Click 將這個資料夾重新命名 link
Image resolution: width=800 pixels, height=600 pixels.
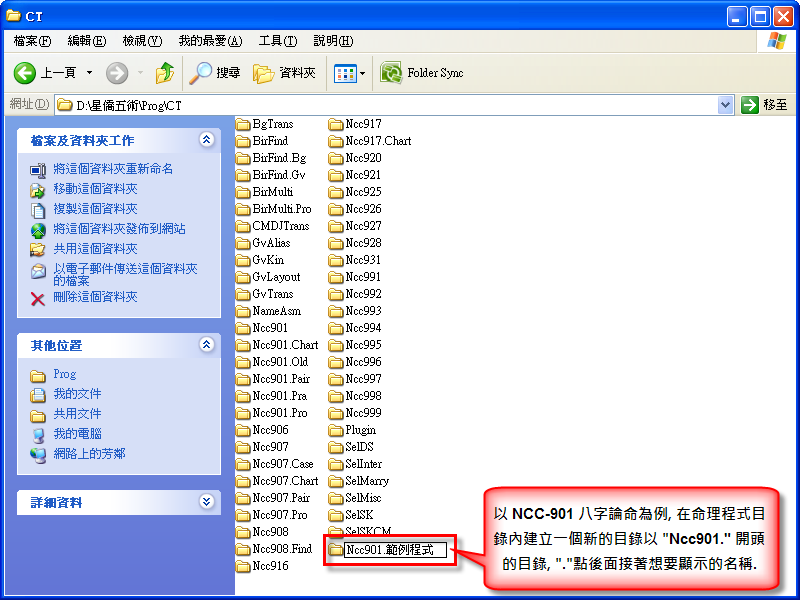[x=113, y=169]
